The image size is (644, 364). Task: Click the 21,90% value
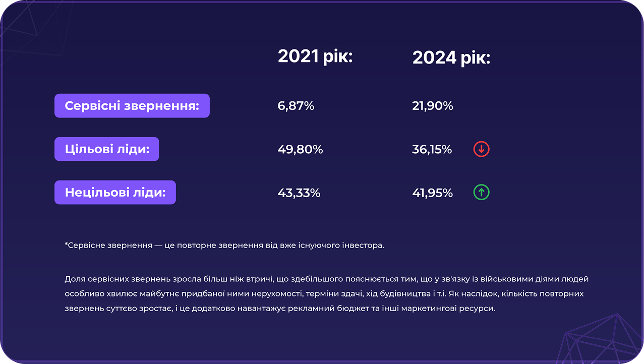(433, 106)
